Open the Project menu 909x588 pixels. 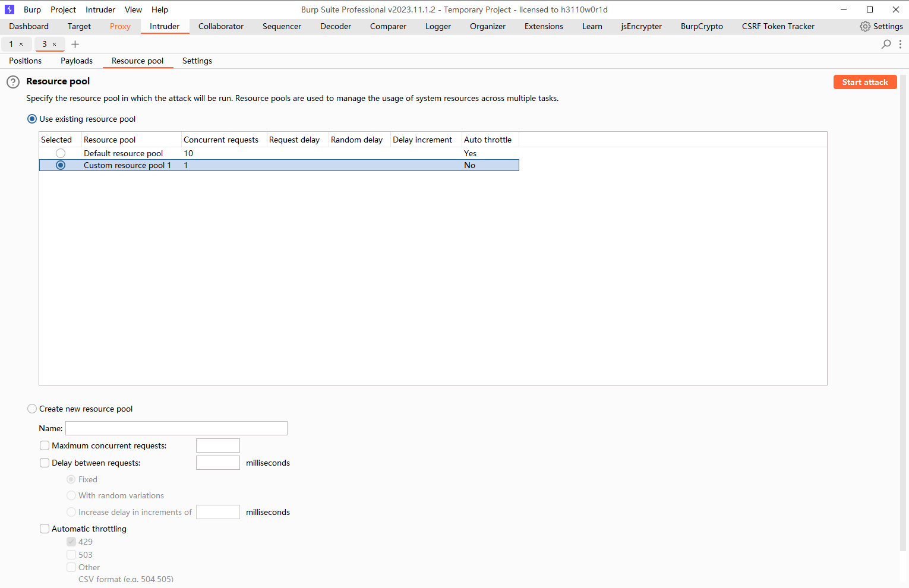[63, 10]
